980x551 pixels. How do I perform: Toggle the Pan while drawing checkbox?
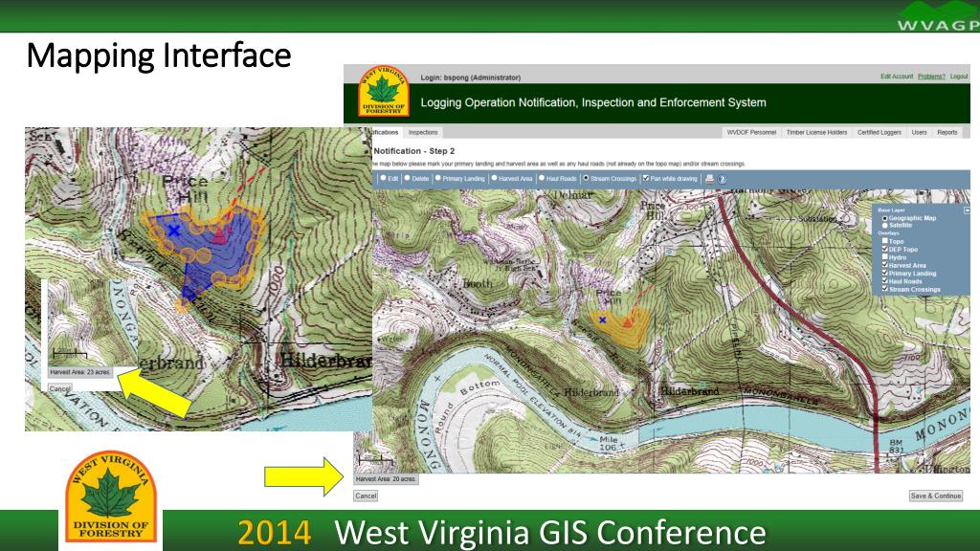[x=646, y=178]
